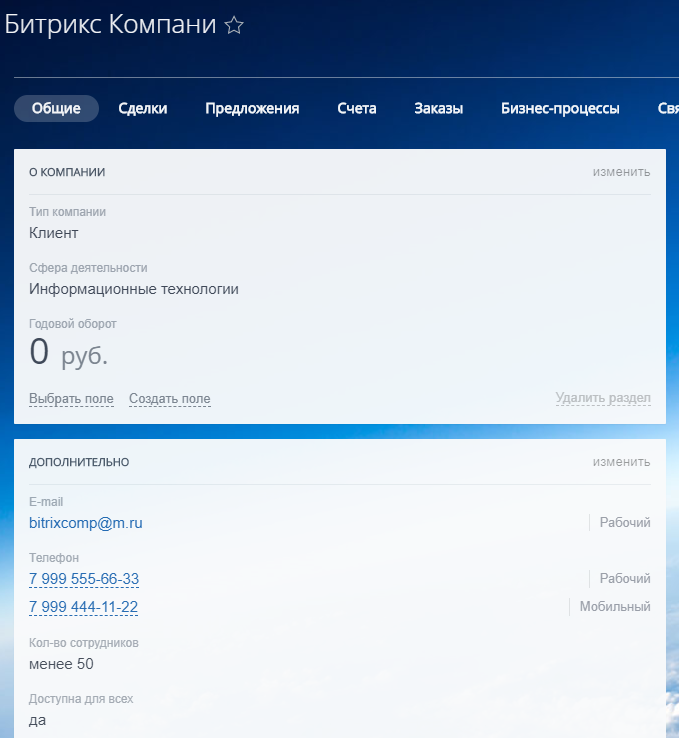Click the О КОМПАНИИ section title
Viewport: 679px width, 738px height.
click(x=67, y=172)
